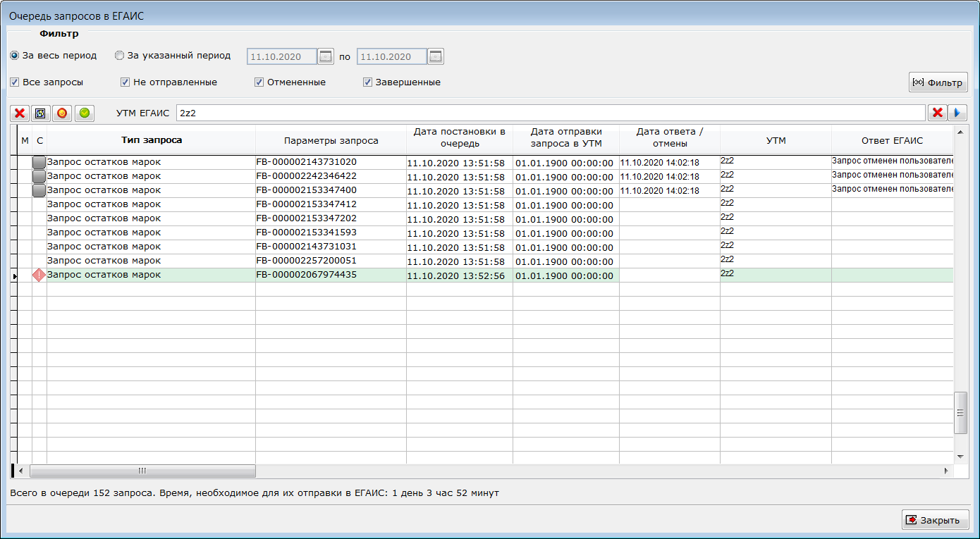
Task: Click the gray status icon in row FB-000002242346422
Action: [x=39, y=176]
